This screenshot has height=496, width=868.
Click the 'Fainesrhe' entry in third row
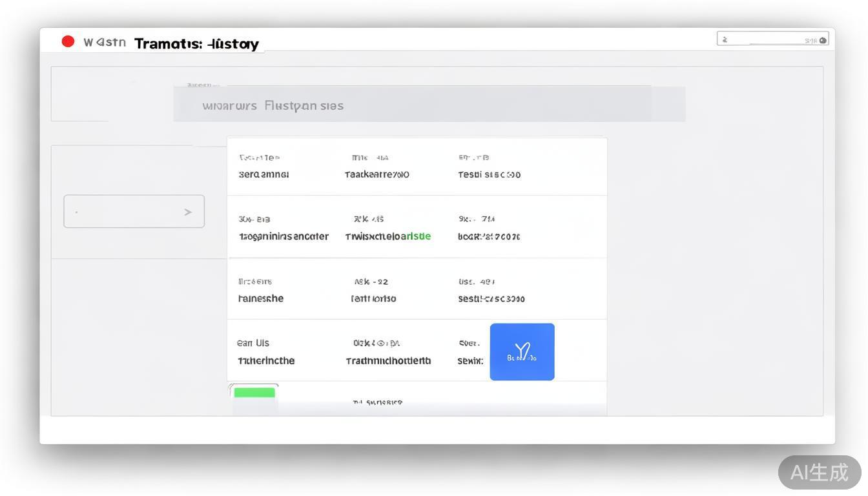[261, 298]
